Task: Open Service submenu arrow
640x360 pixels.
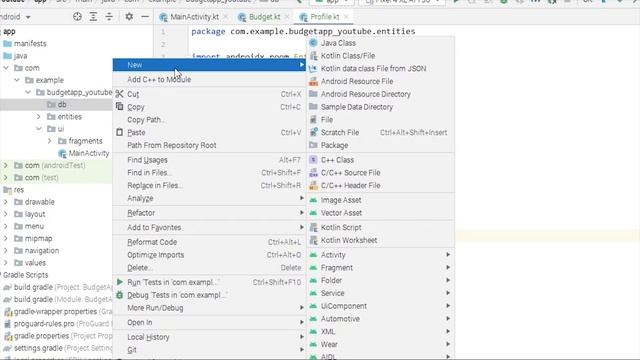Action: tap(448, 293)
